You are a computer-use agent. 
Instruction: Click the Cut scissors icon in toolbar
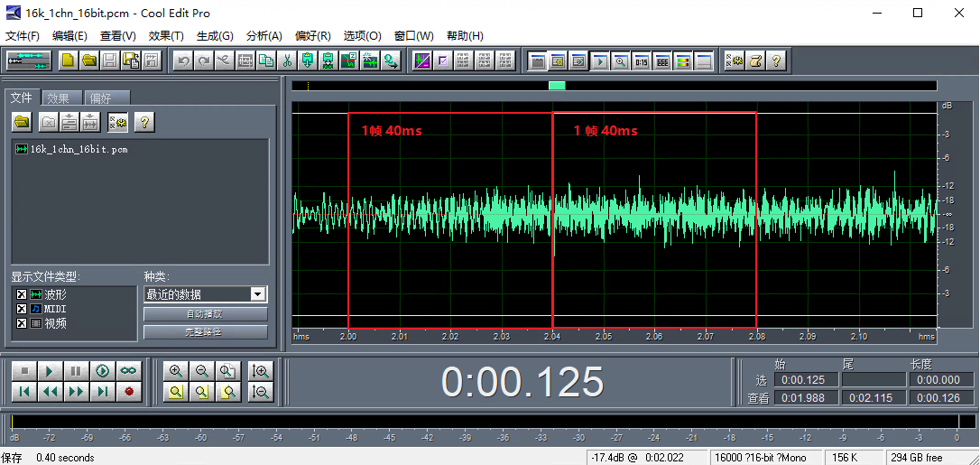(287, 60)
